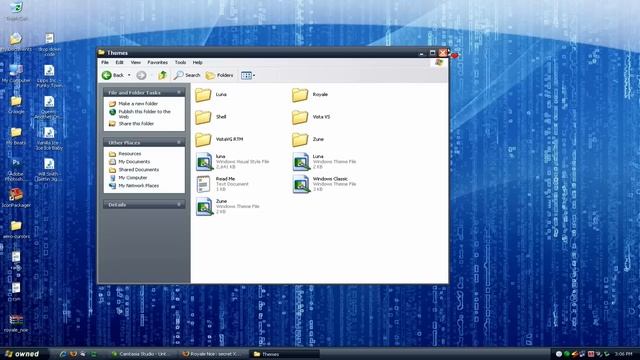
Task: Collapse the File and Folder Tasks panel
Action: (x=179, y=93)
